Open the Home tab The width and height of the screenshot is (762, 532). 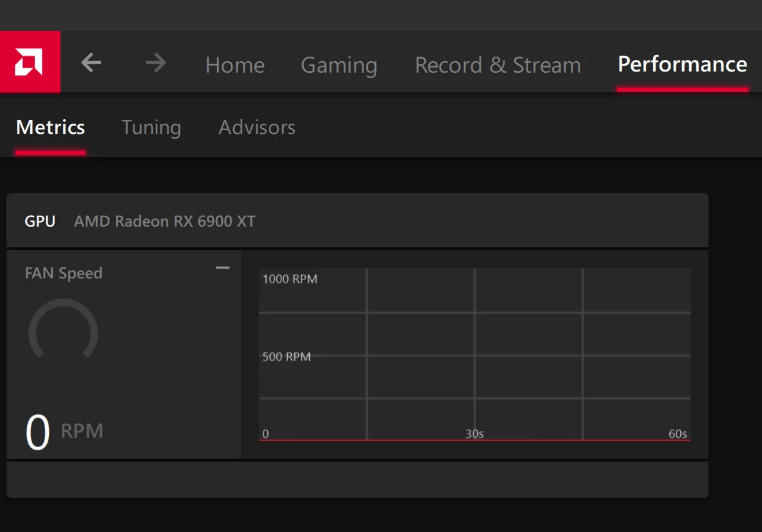[234, 64]
